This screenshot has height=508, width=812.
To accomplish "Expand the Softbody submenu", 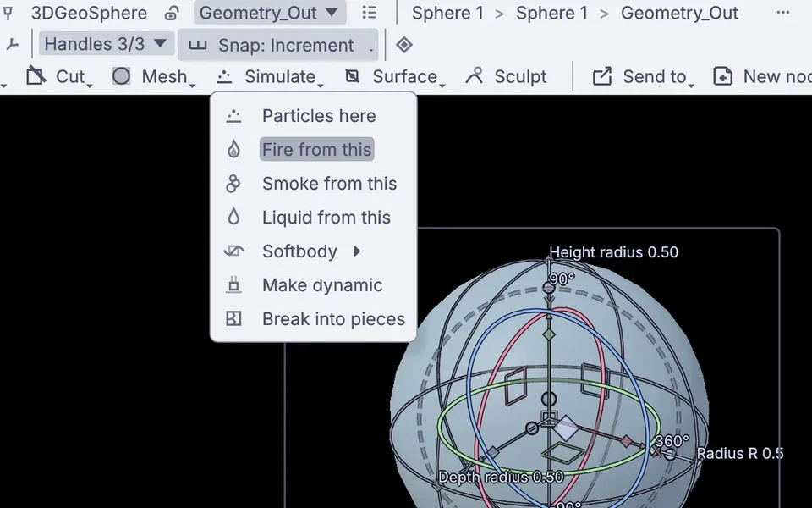I will (313, 251).
